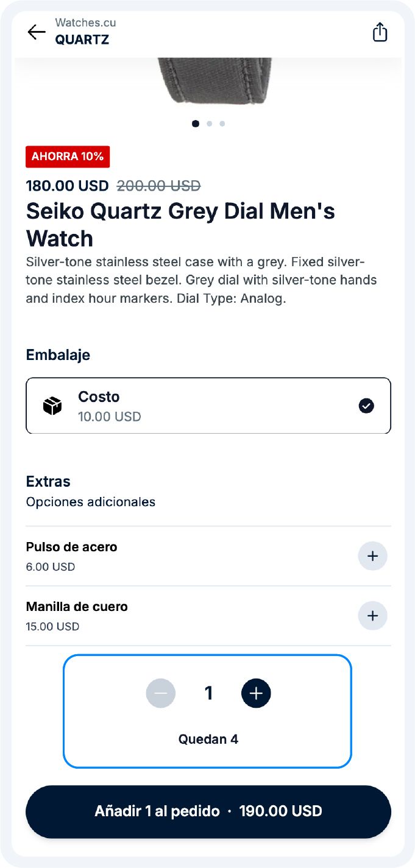Tap the back arrow icon
Image resolution: width=415 pixels, height=868 pixels.
coord(37,32)
